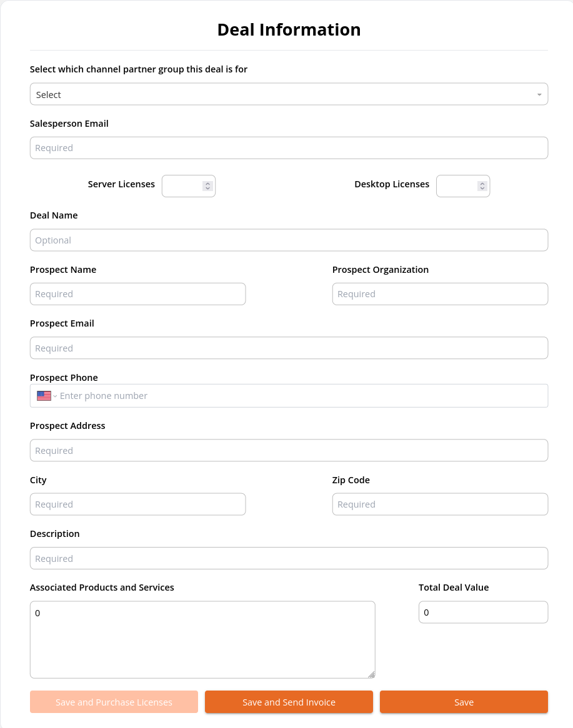Click the Total Deal Value field
573x728 pixels.
(x=483, y=612)
